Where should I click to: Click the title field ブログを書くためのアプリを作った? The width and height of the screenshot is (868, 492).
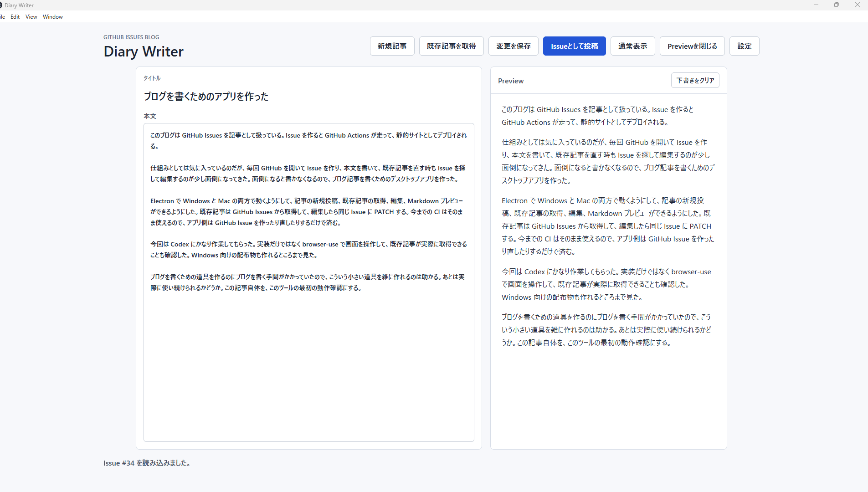tap(308, 97)
